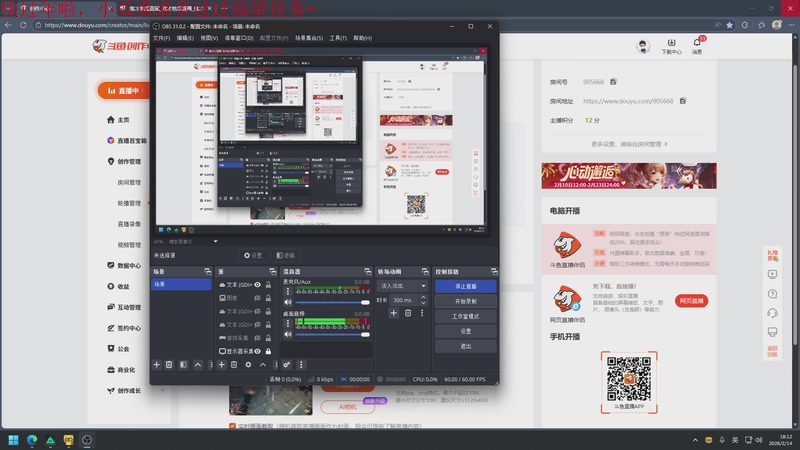Image resolution: width=800 pixels, height=450 pixels.
Task: Open scene filters icon in Scenes panel
Action: pos(183,365)
